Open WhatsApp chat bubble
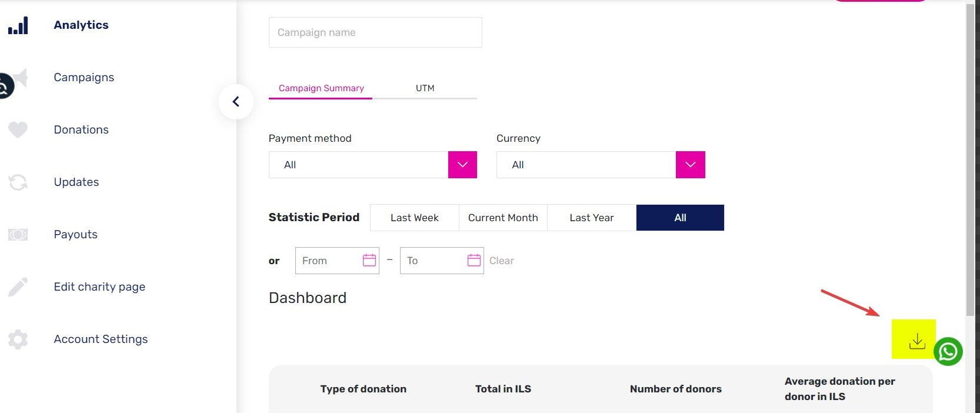The width and height of the screenshot is (980, 413). (x=948, y=351)
